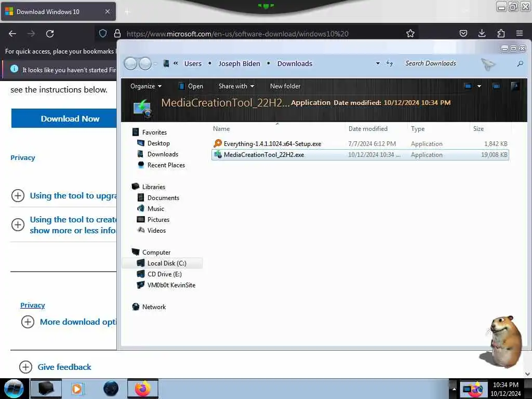Click Explorer forward navigation button
This screenshot has height=399, width=532.
point(145,63)
